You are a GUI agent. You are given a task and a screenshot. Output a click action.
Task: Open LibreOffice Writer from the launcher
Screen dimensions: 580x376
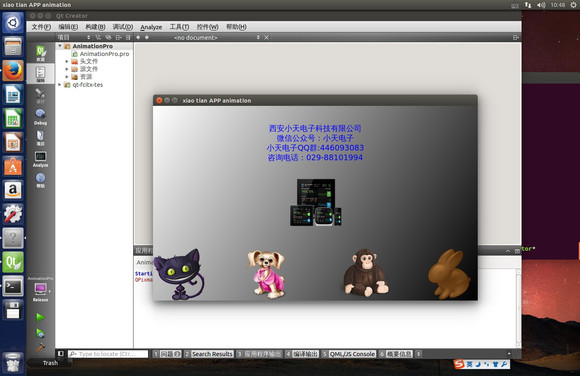point(13,95)
